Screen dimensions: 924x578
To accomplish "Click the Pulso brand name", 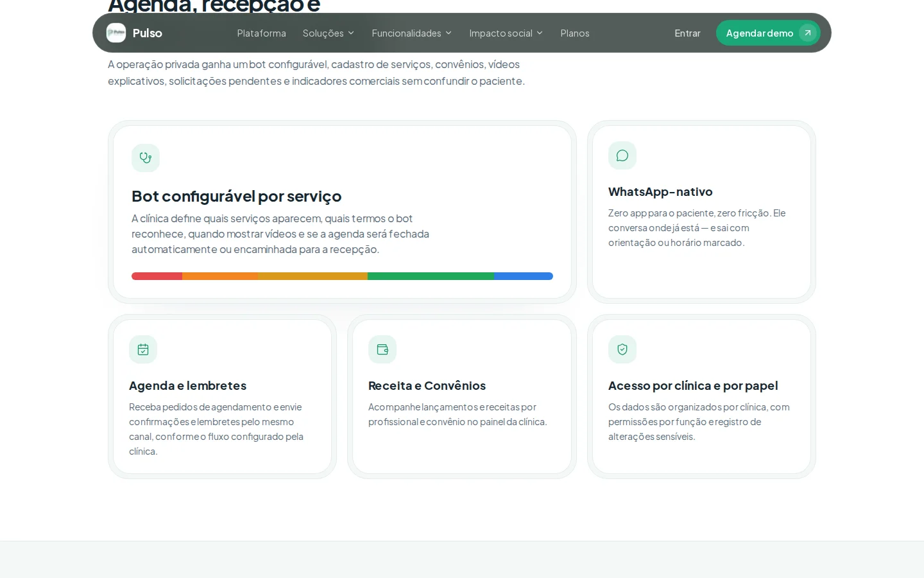I will pyautogui.click(x=148, y=33).
